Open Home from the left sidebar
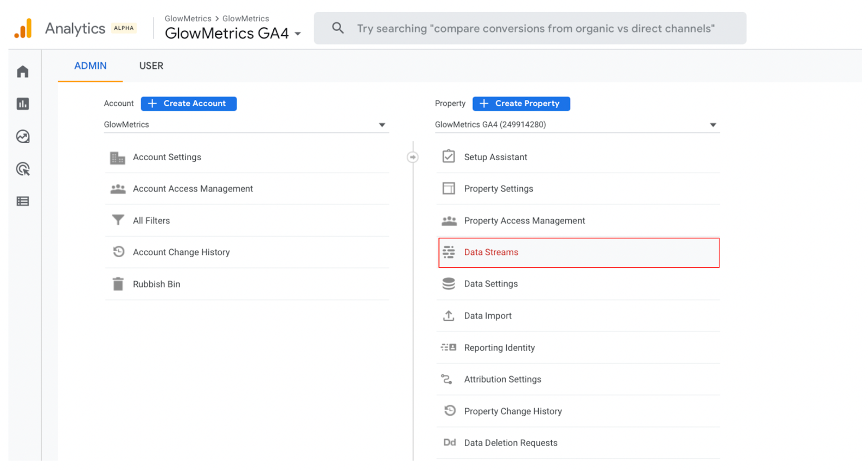This screenshot has width=868, height=470. click(x=23, y=72)
